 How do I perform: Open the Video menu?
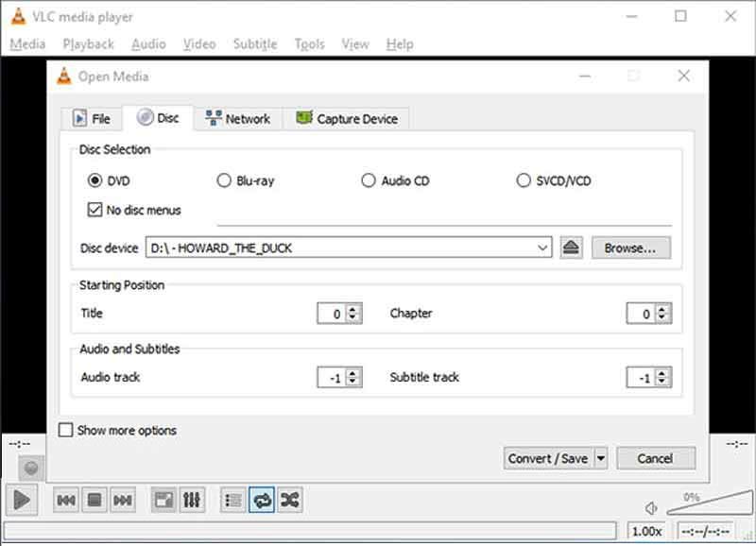coord(199,44)
